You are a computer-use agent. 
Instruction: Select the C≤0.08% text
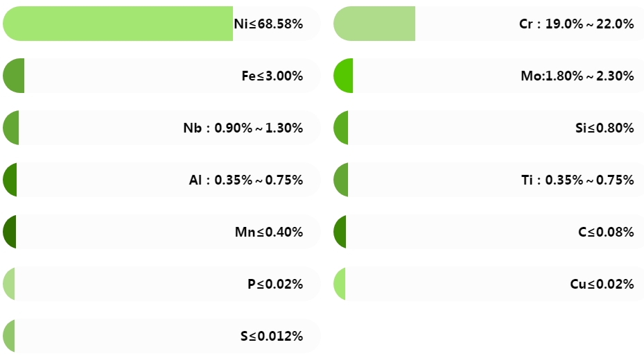[606, 232]
